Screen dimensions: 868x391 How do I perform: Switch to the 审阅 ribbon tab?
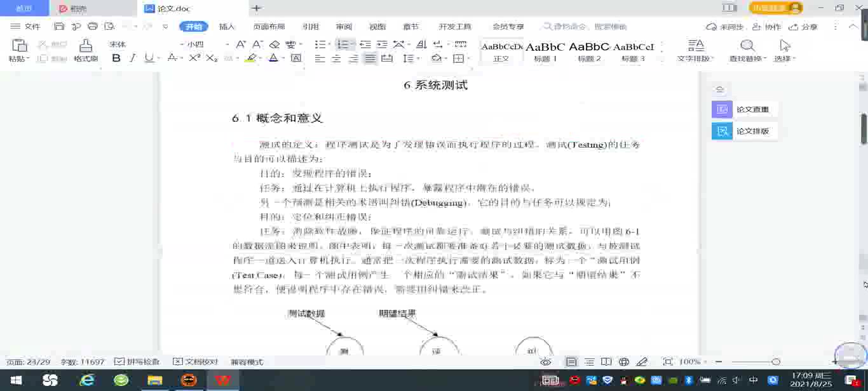coord(344,27)
